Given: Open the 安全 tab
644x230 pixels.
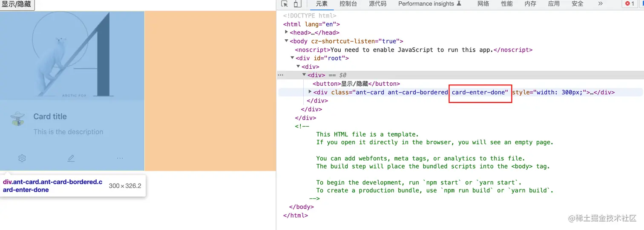Looking at the screenshot, I should (x=578, y=4).
